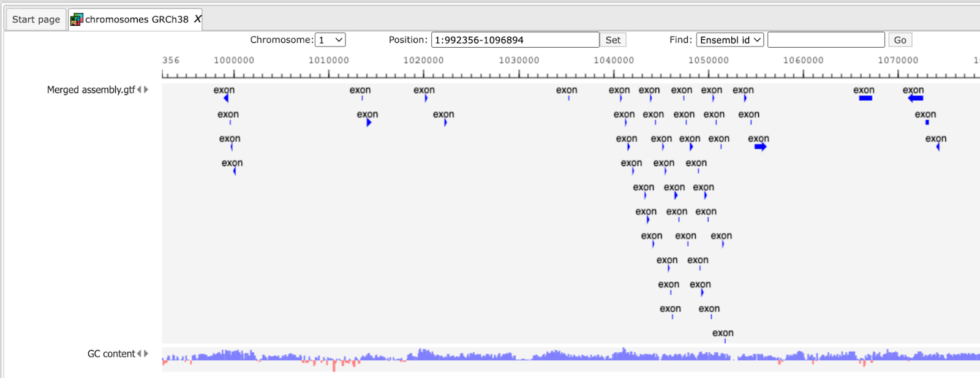Screen dimensions: 980x378
Task: Click the Set button
Action: pos(612,40)
